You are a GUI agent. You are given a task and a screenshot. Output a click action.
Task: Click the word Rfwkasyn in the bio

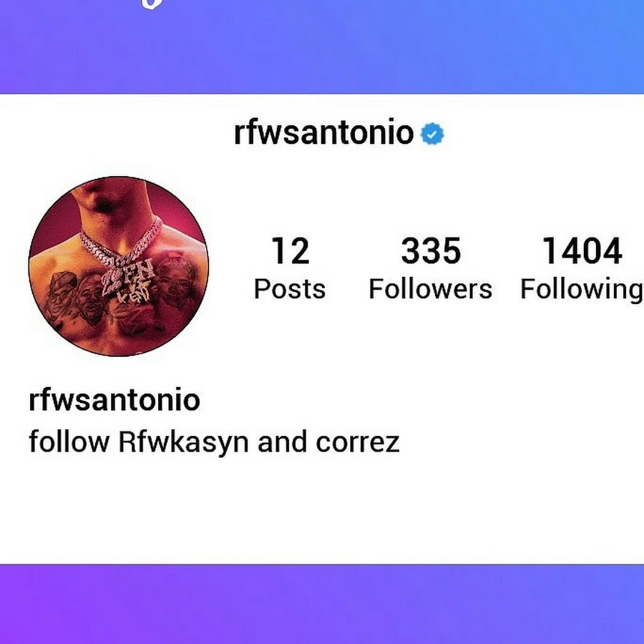[x=183, y=443]
